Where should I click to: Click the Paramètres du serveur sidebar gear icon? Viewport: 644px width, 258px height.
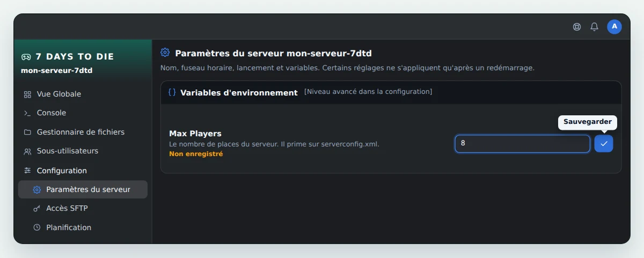tap(37, 190)
